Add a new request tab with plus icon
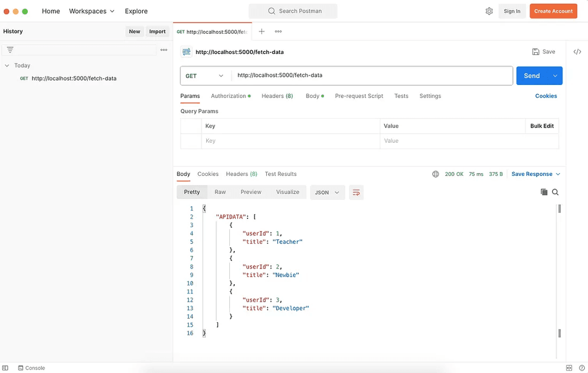 (x=262, y=32)
